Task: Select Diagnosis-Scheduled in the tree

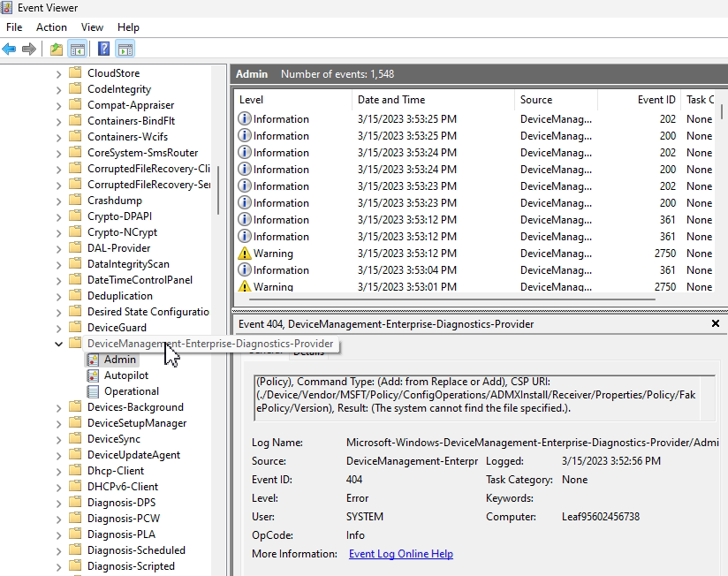Action: [x=136, y=550]
